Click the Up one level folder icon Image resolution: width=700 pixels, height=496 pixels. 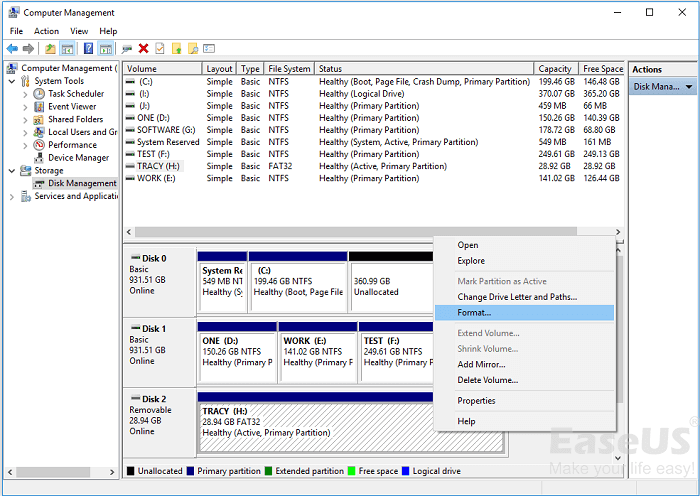(x=50, y=48)
